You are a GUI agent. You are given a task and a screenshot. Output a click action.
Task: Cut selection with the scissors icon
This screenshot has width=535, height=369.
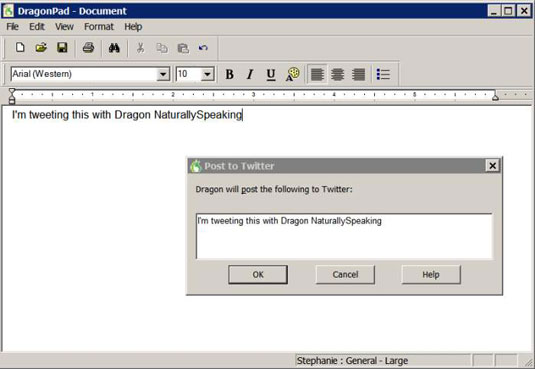pos(140,48)
